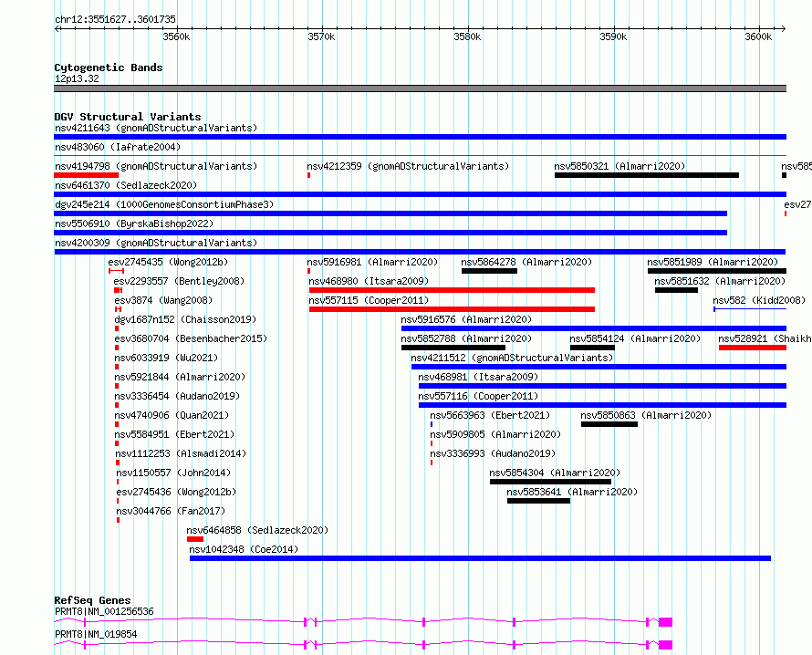The height and width of the screenshot is (655, 812).
Task: Select nsv5853641 (Almarri2020) black bar
Action: click(x=538, y=501)
